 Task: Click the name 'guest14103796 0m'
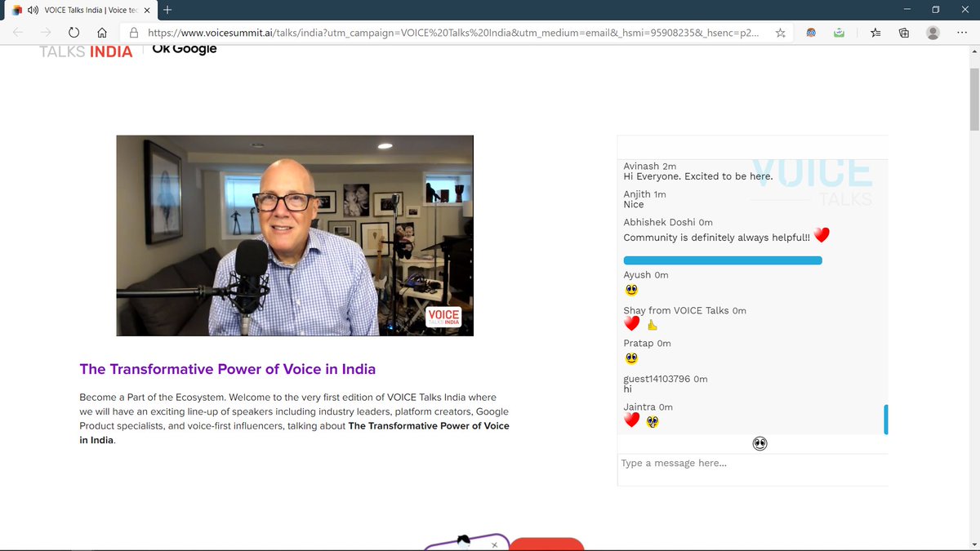[666, 379]
